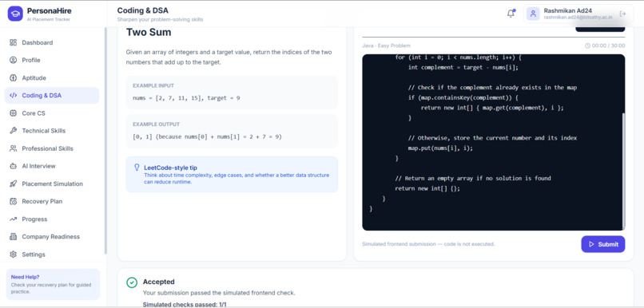Click 'Simulated checks passed: 1/1' text

coord(185,304)
